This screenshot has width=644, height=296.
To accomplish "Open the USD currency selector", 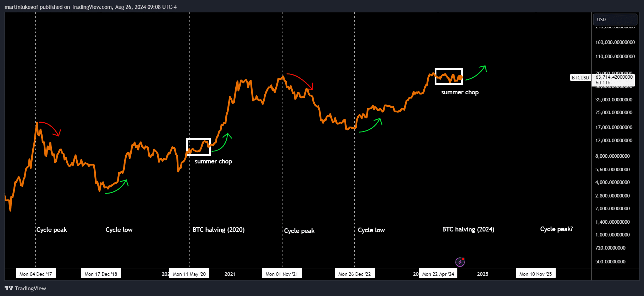I will 615,19.
